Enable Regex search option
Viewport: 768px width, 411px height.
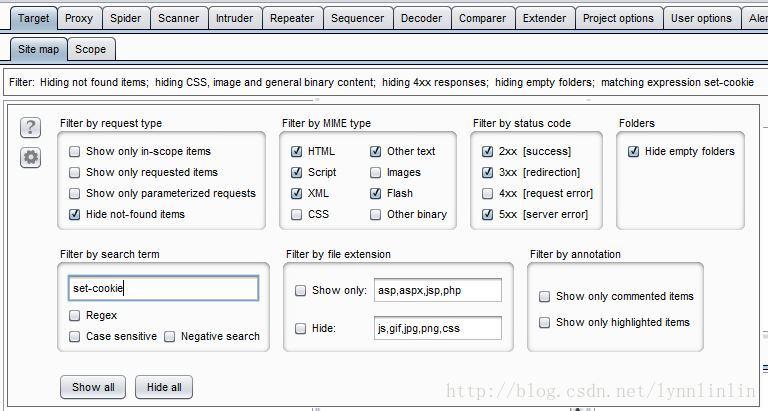coord(75,315)
